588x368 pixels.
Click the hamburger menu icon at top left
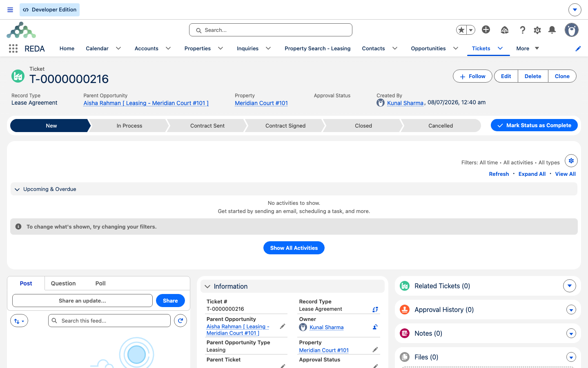point(10,10)
